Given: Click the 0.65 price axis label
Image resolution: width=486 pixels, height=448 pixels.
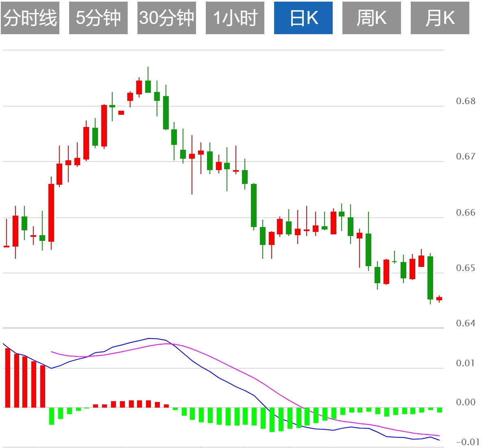Looking at the screenshot, I should click(x=466, y=268).
